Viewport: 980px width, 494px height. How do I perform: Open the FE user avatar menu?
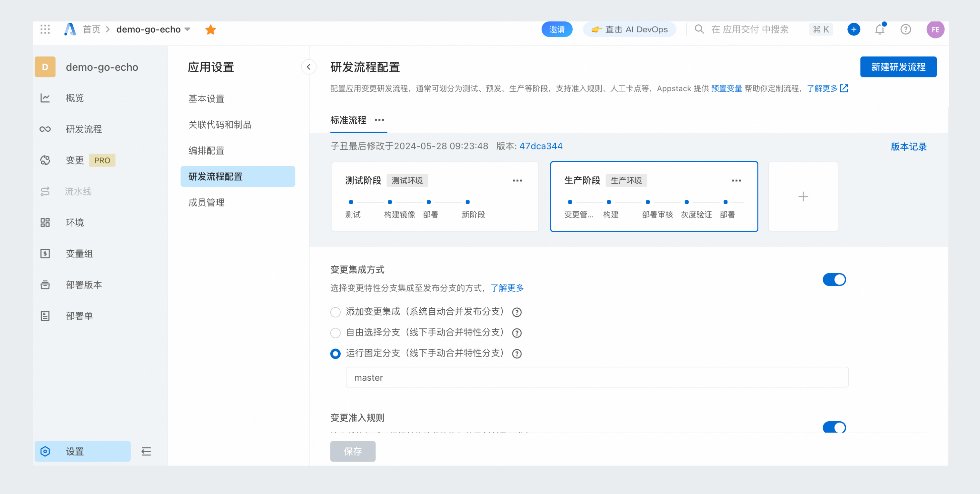(935, 29)
